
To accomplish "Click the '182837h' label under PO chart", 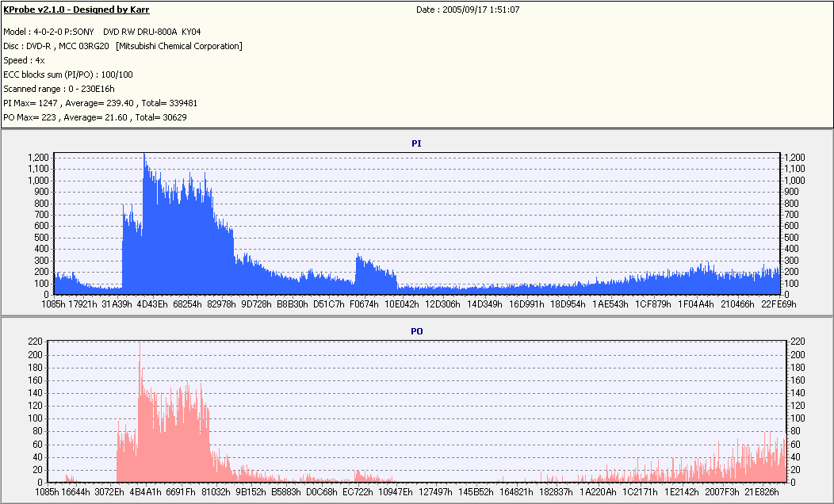I will (x=556, y=492).
